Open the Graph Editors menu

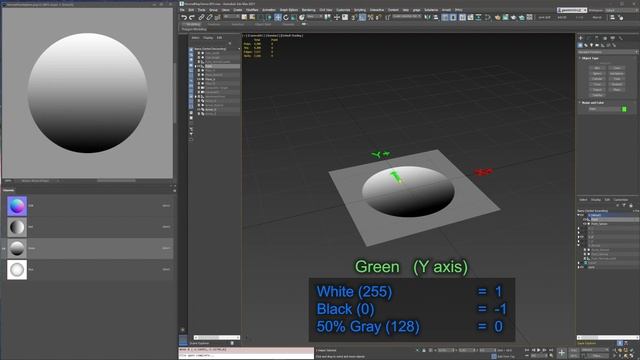[289, 10]
